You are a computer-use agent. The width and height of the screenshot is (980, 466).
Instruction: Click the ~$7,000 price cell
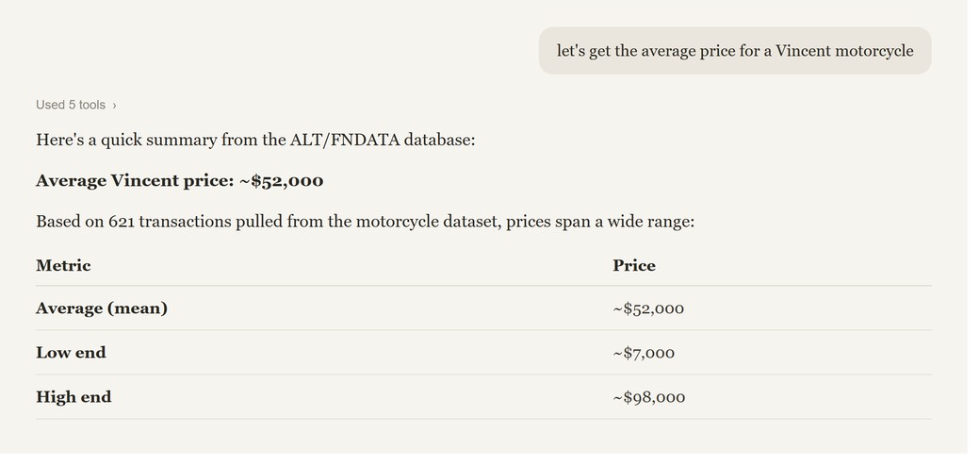point(644,353)
